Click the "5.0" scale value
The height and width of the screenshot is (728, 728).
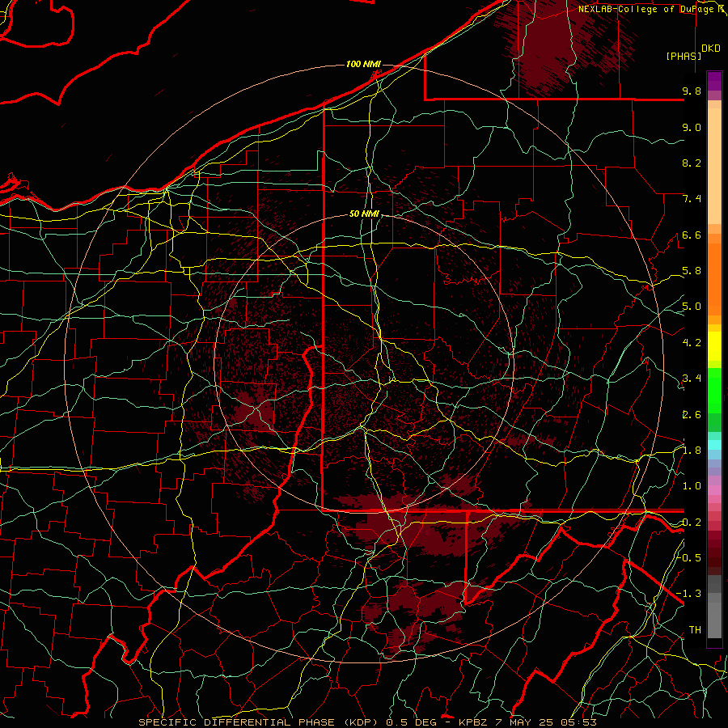pos(692,307)
